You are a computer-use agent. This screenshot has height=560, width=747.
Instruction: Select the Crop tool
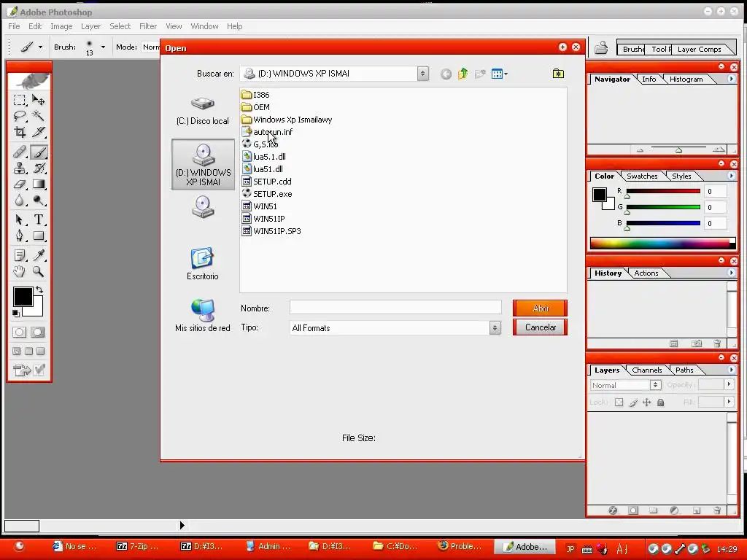20,132
